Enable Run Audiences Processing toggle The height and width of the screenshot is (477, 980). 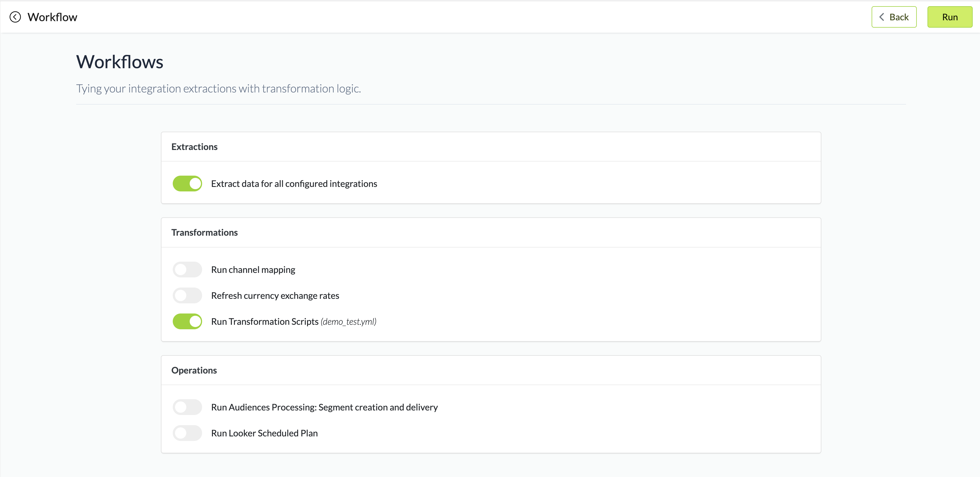[x=187, y=407]
